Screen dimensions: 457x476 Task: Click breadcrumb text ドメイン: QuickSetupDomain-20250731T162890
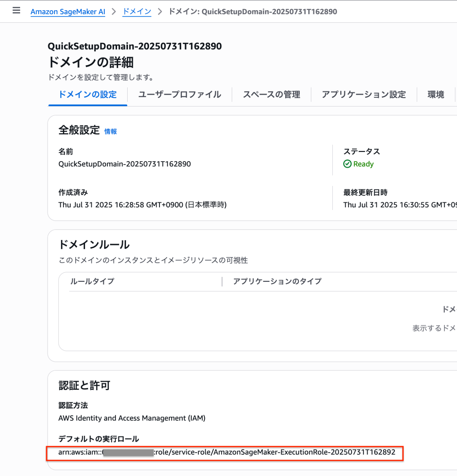(253, 12)
